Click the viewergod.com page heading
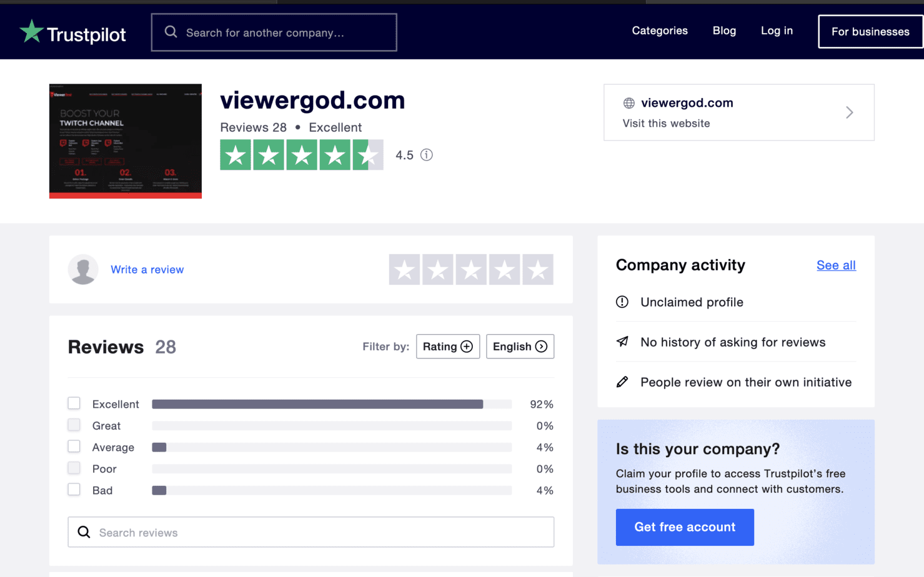This screenshot has height=577, width=924. pyautogui.click(x=312, y=100)
